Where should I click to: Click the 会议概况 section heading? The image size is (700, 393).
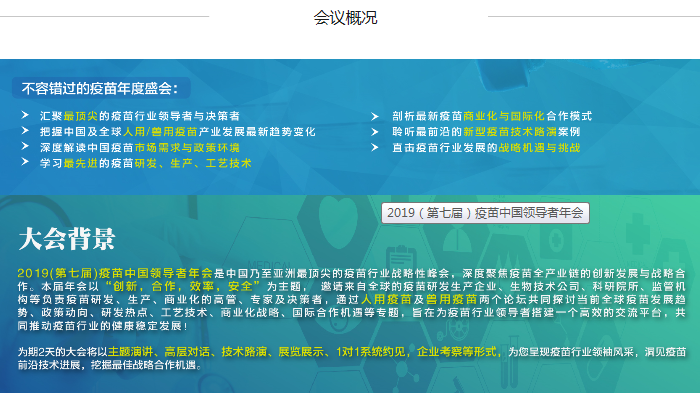point(346,18)
